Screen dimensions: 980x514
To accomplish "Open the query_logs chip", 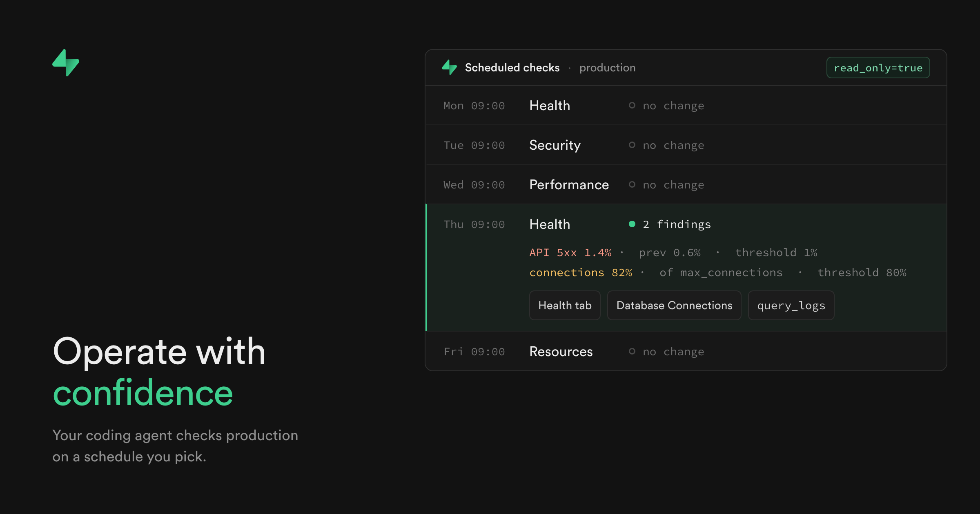I will (791, 305).
